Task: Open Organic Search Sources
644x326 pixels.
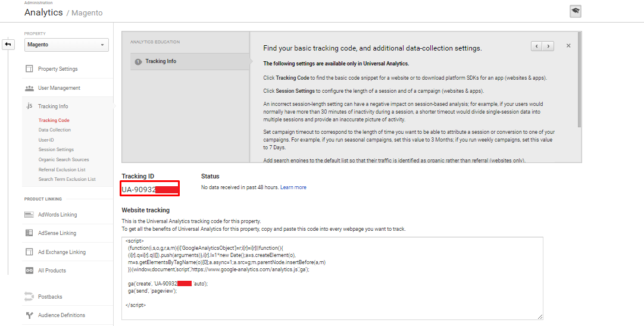Action: 64,159
